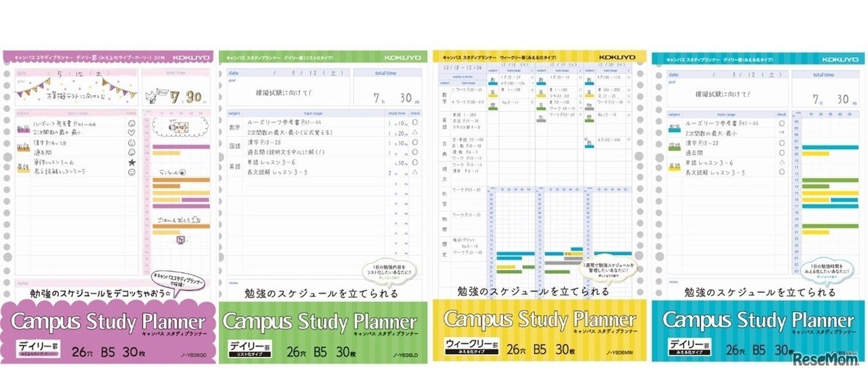Click the KOKUYO logo on the pink cover

click(x=192, y=58)
